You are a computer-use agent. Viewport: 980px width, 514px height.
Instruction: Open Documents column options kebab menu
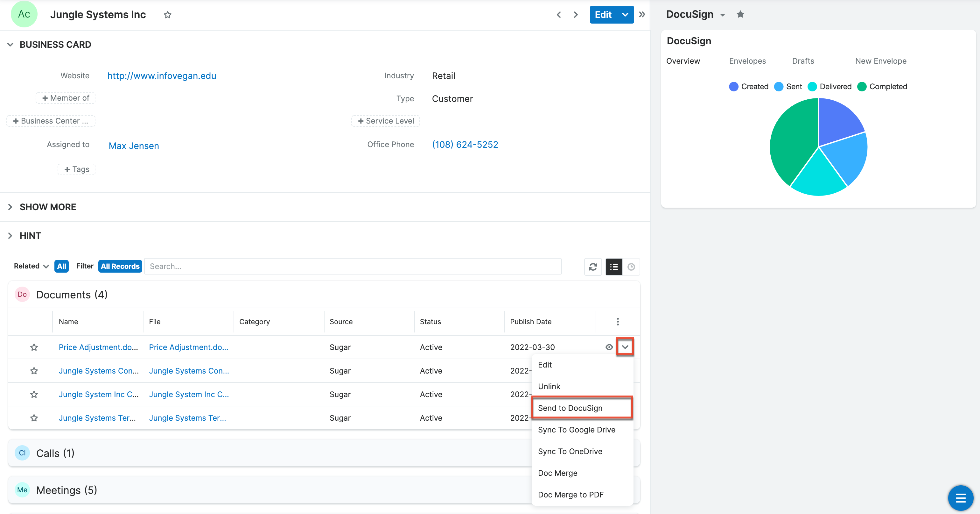click(618, 322)
